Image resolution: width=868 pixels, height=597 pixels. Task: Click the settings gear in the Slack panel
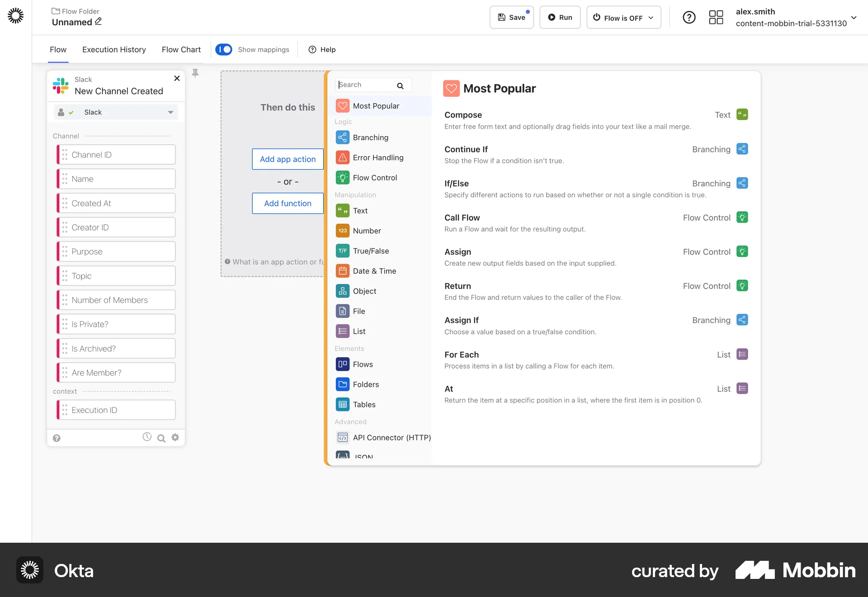click(x=175, y=437)
